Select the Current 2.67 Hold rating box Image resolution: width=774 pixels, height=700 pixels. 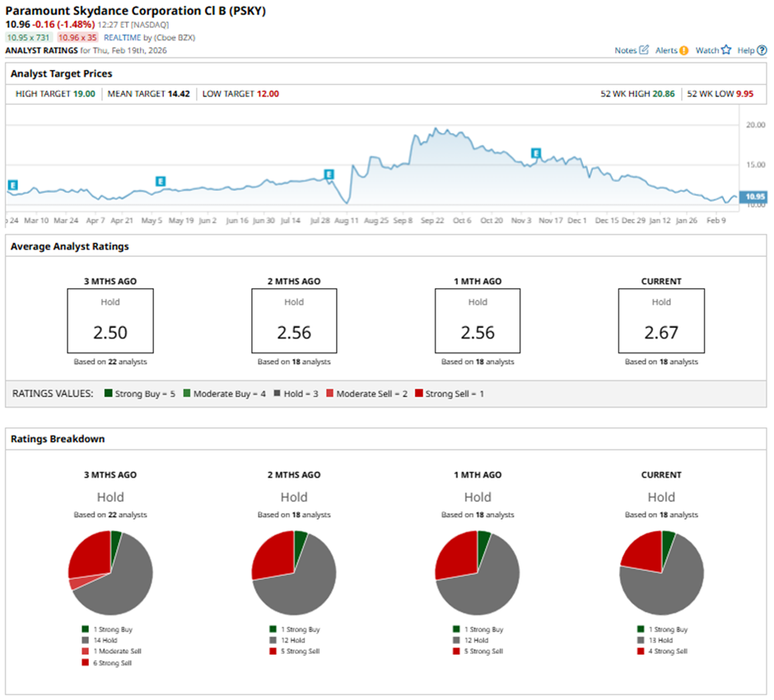click(x=661, y=320)
